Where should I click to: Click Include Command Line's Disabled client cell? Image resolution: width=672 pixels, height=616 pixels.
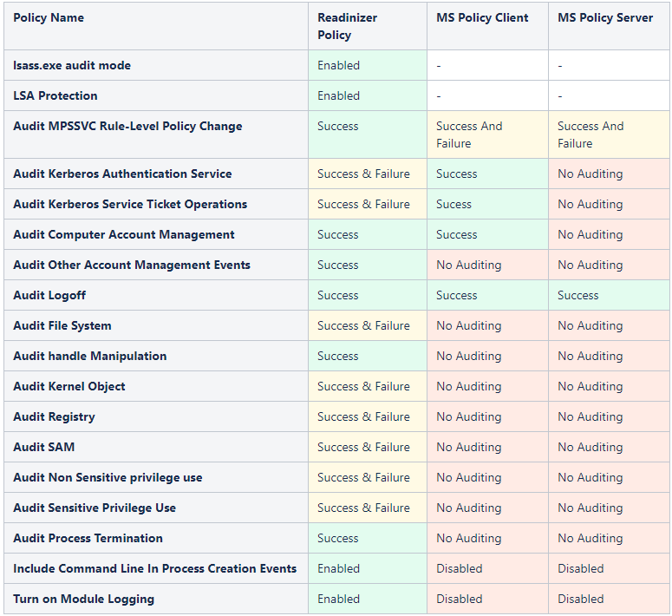459,569
